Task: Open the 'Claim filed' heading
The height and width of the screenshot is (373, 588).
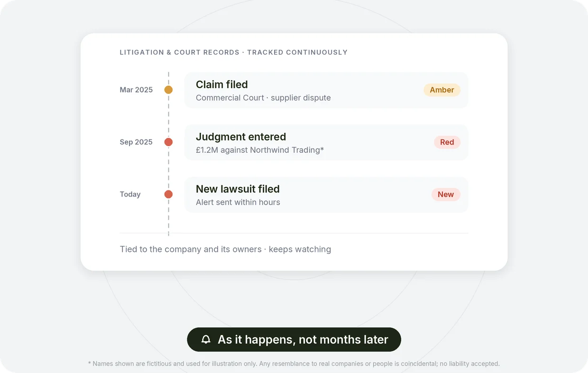Action: [222, 84]
